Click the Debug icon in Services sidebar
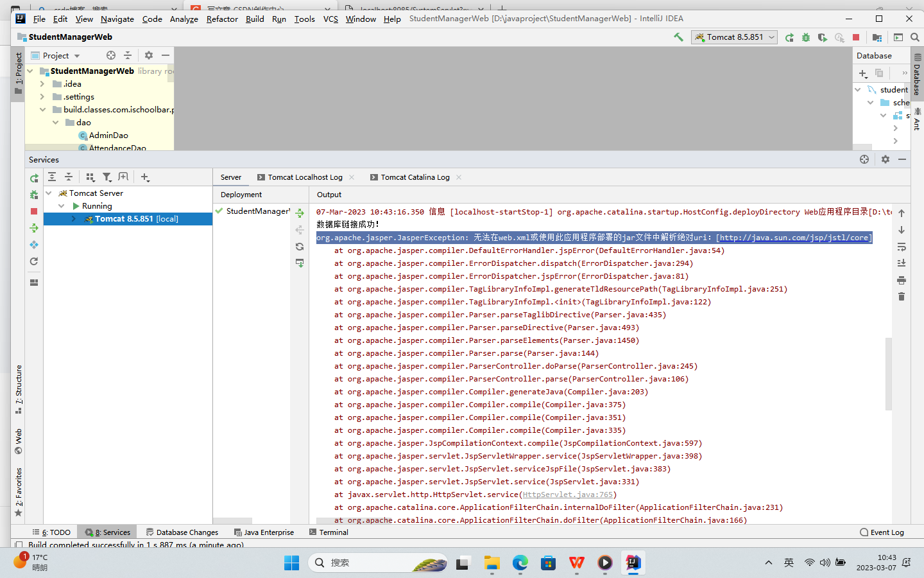The height and width of the screenshot is (578, 924). point(34,195)
